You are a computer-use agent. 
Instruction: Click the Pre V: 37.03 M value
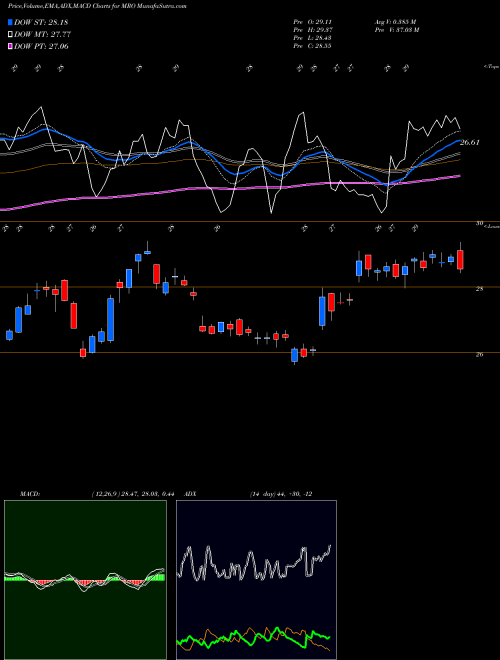[396, 30]
